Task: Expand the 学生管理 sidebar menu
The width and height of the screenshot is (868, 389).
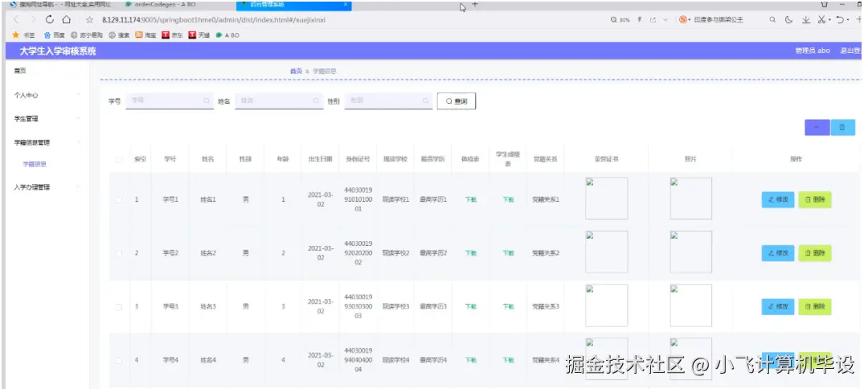Action: click(47, 118)
